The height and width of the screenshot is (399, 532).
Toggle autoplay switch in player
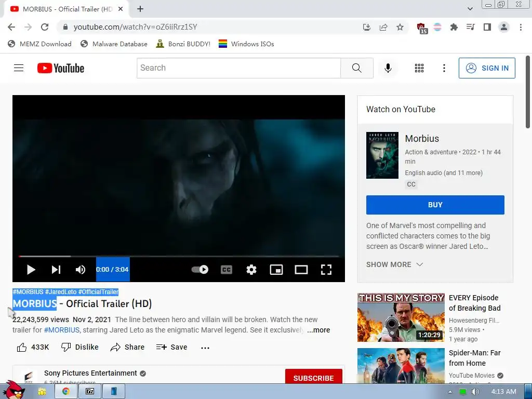pos(200,270)
